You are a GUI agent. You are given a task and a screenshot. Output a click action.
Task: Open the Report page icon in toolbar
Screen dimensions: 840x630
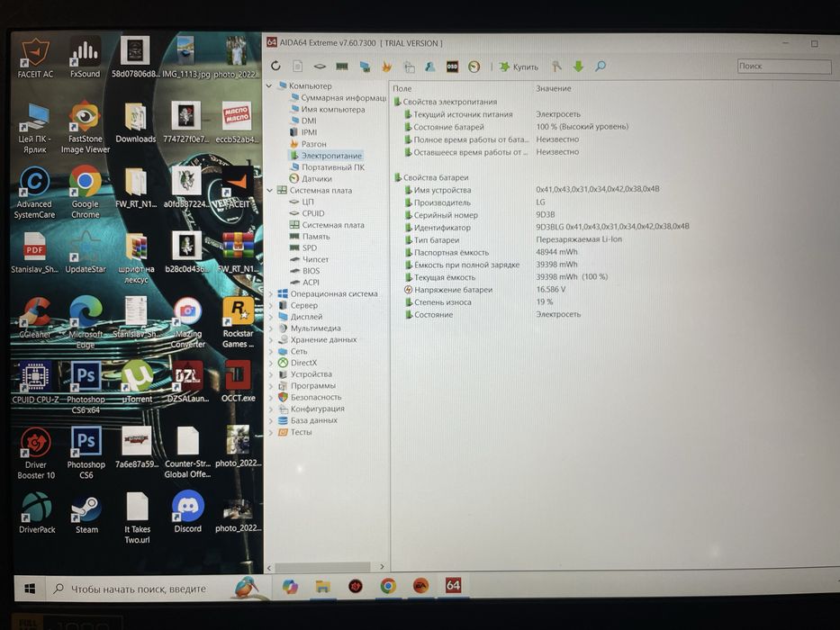[297, 66]
